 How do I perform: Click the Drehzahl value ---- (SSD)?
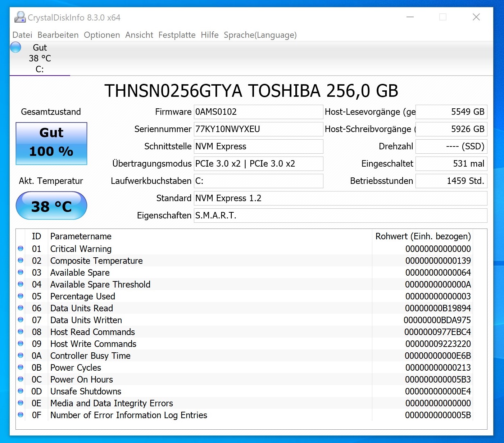tap(451, 146)
